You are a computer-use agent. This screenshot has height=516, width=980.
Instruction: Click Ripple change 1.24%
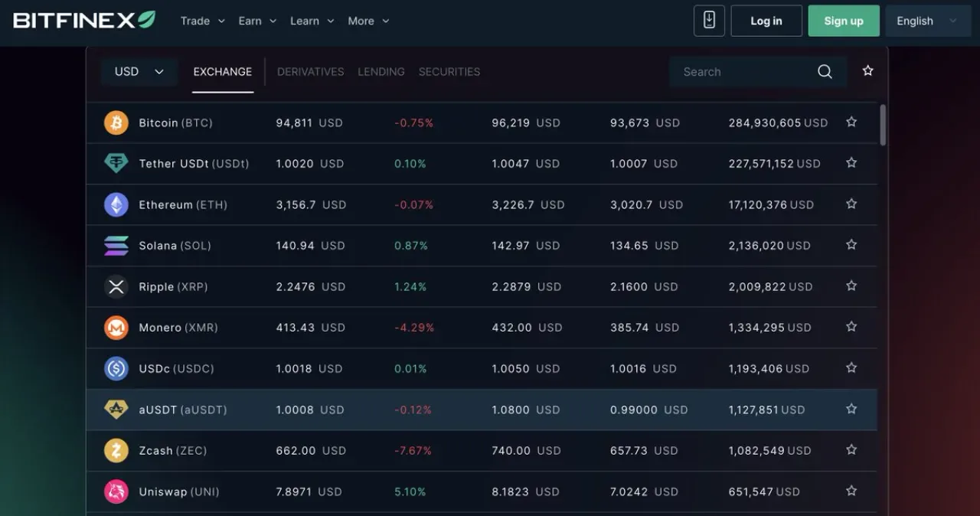410,286
